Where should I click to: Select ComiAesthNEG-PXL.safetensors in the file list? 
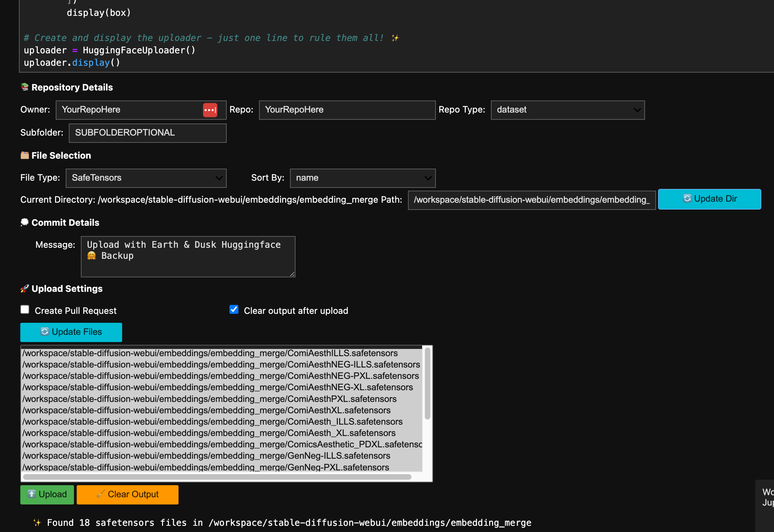[x=221, y=376]
